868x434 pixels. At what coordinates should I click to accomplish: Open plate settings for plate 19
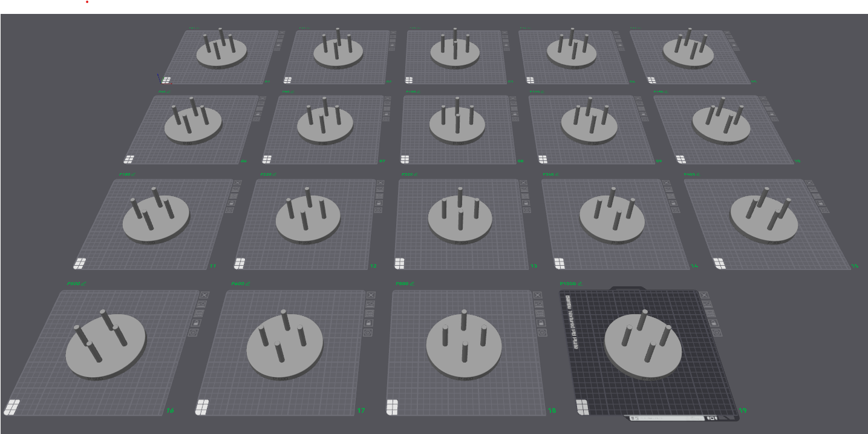(716, 332)
